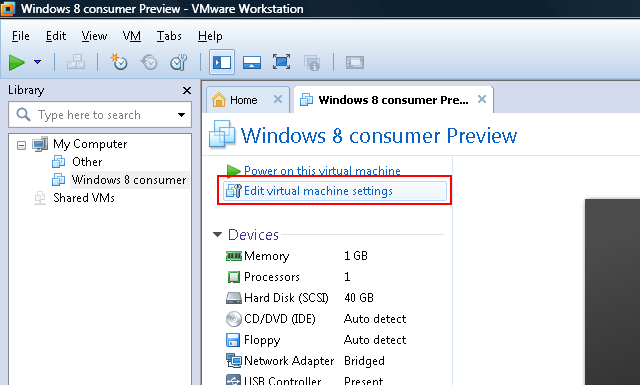Revert to snapshot toolbar icon
The height and width of the screenshot is (385, 640).
pos(149,62)
